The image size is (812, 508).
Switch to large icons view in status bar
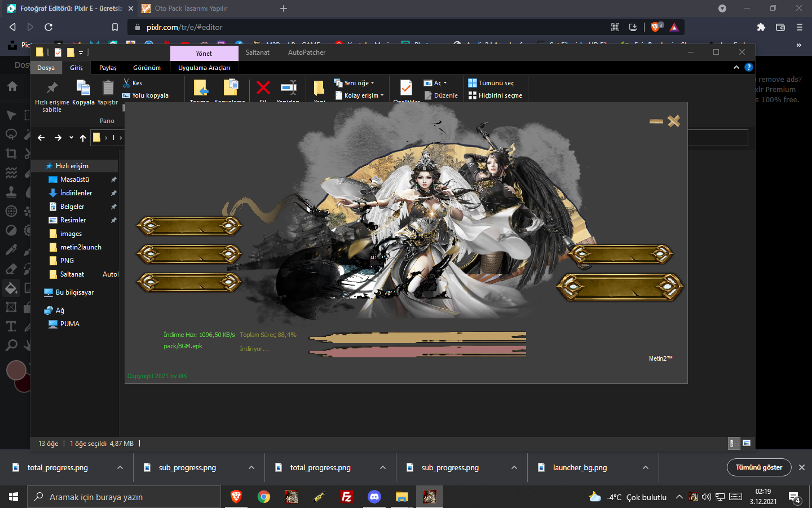pyautogui.click(x=747, y=443)
